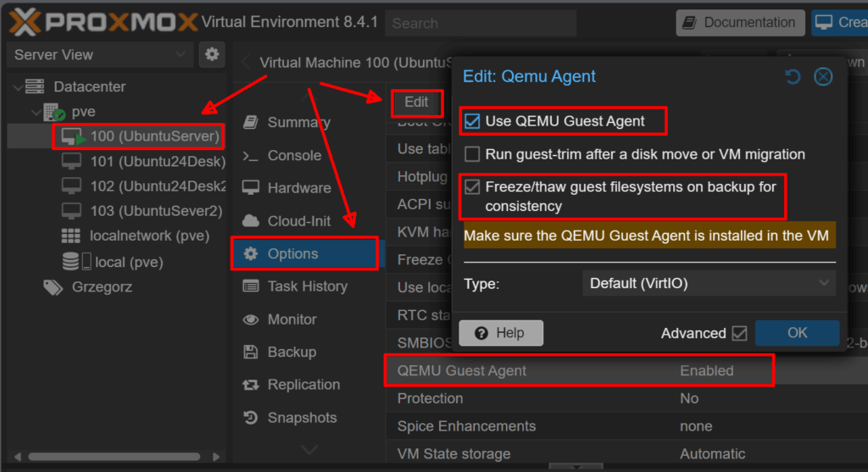Click the Create VM button
The image size is (868, 472).
(x=840, y=23)
